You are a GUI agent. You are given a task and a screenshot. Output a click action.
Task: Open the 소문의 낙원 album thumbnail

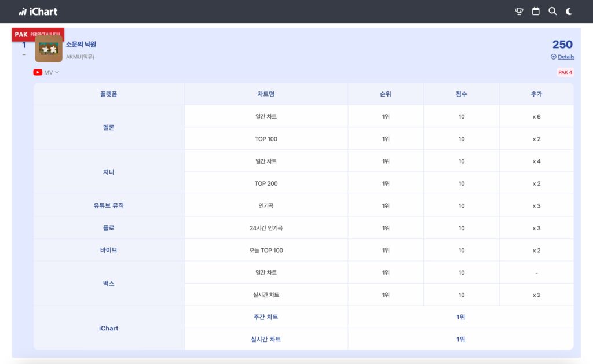pyautogui.click(x=49, y=49)
